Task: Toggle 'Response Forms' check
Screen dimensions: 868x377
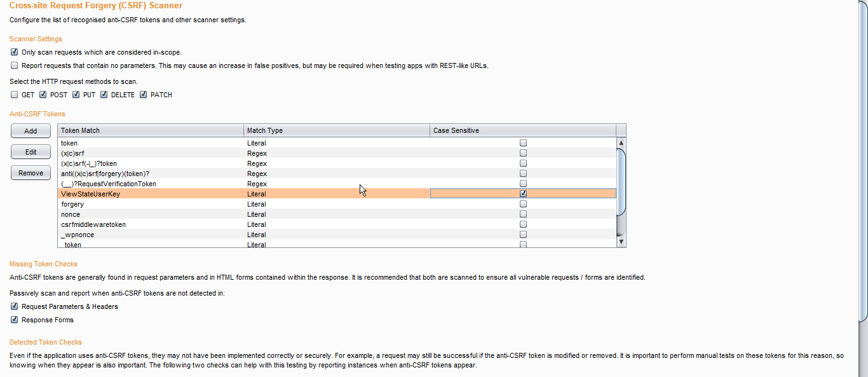Action: [14, 320]
